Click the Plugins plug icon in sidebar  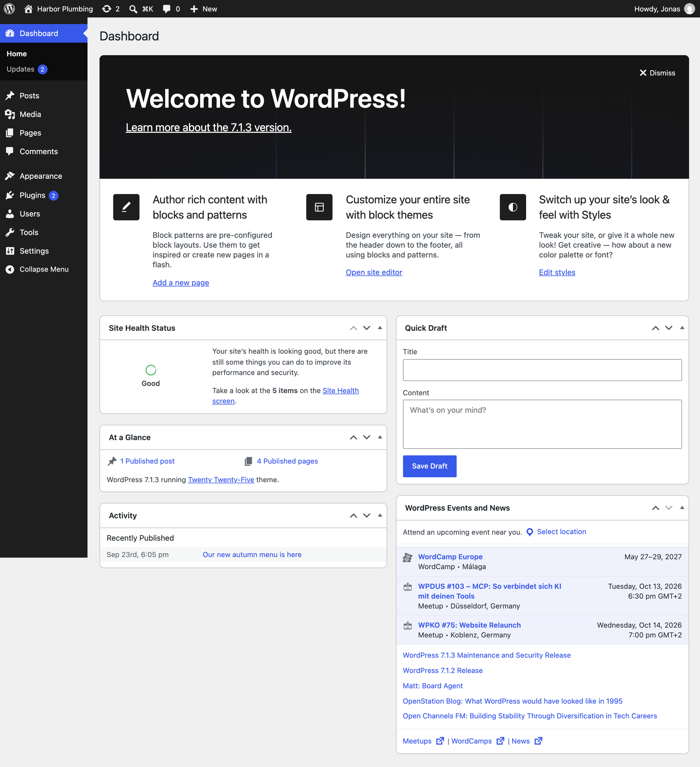[x=10, y=195]
